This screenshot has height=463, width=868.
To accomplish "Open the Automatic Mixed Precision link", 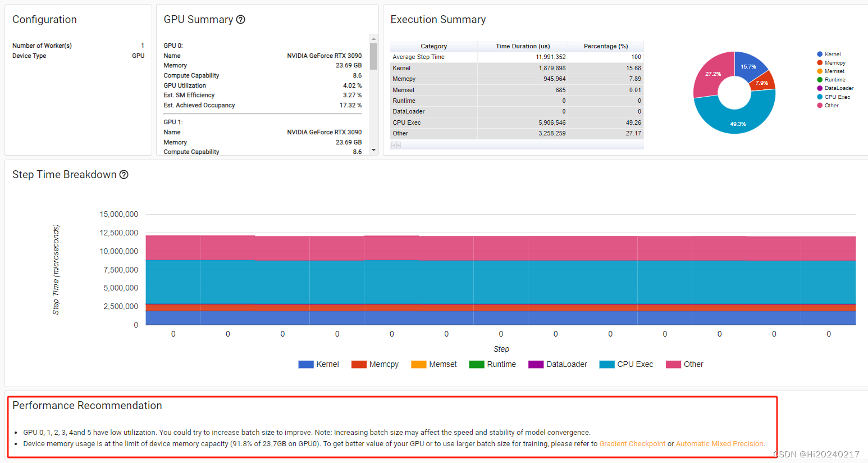I will point(720,444).
